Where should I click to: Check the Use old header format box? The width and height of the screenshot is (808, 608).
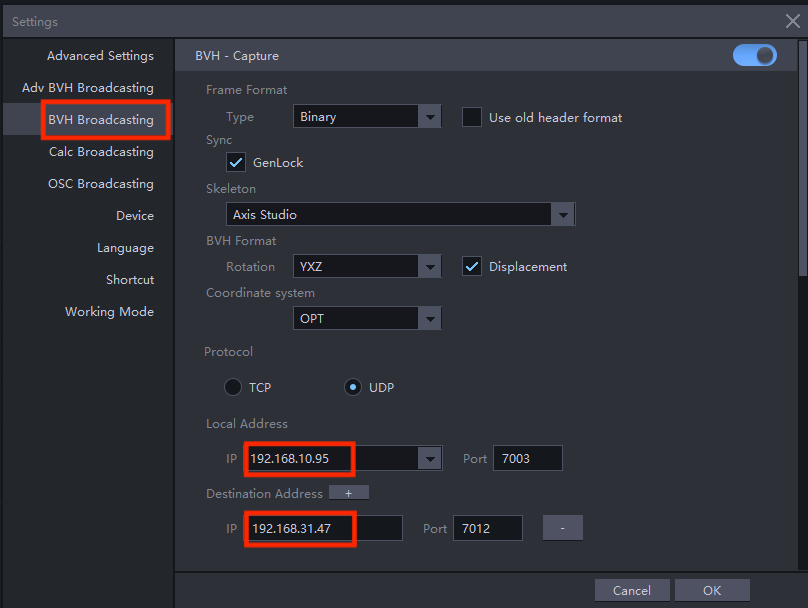tap(472, 117)
